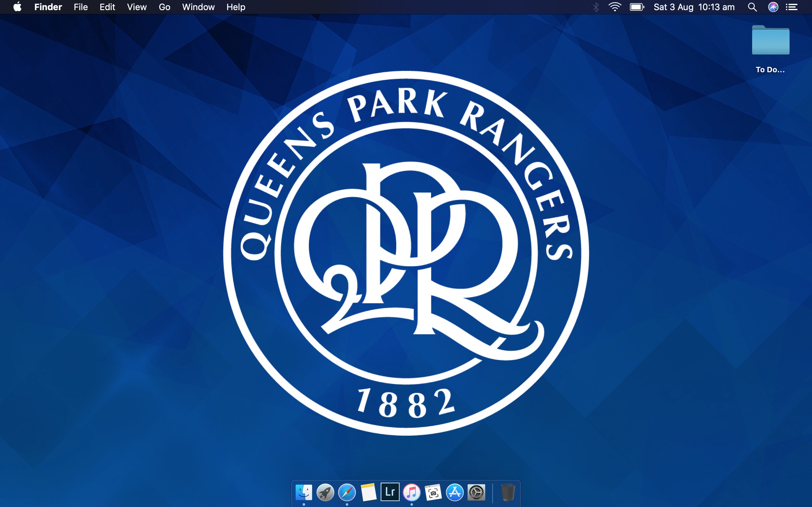This screenshot has width=812, height=507.
Task: Open Spotlight search magnifier
Action: tap(752, 7)
